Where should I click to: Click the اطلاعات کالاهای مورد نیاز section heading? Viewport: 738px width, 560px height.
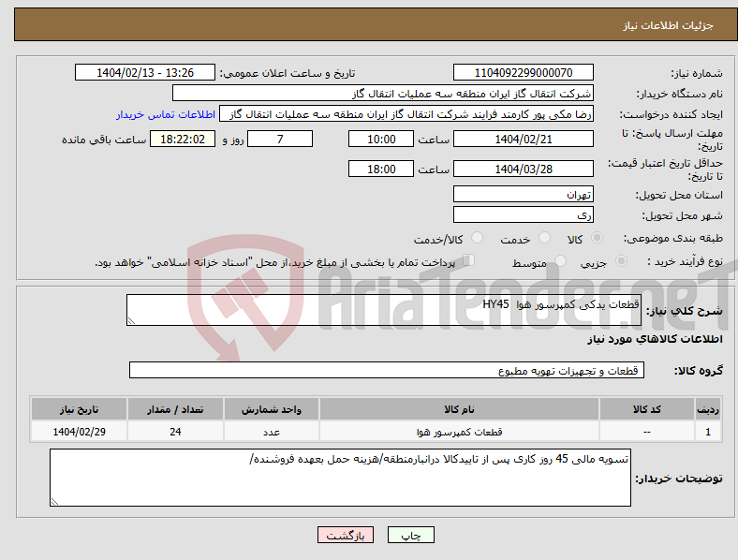tap(655, 339)
